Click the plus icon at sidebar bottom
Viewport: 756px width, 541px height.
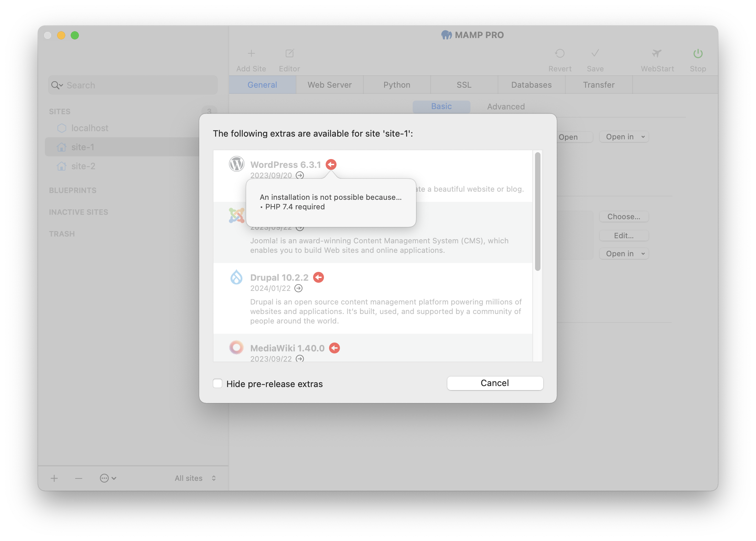[x=54, y=478]
